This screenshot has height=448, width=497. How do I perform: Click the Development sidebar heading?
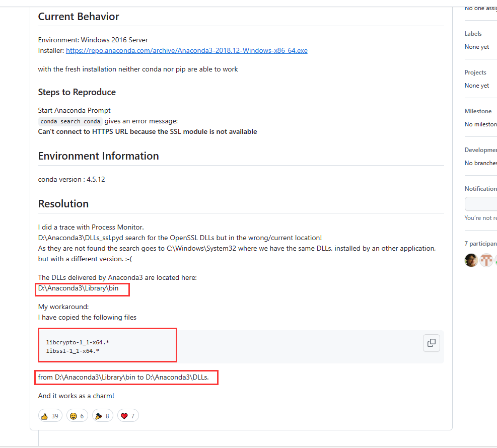coord(480,150)
